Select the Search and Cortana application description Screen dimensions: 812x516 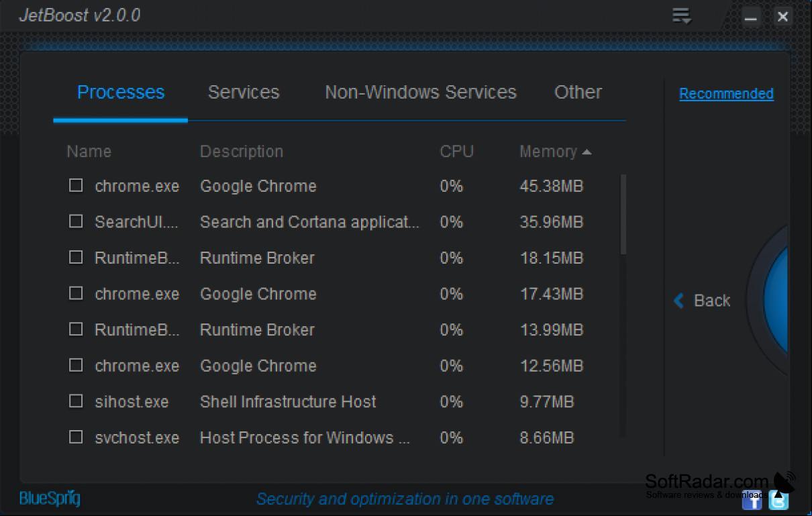(310, 222)
